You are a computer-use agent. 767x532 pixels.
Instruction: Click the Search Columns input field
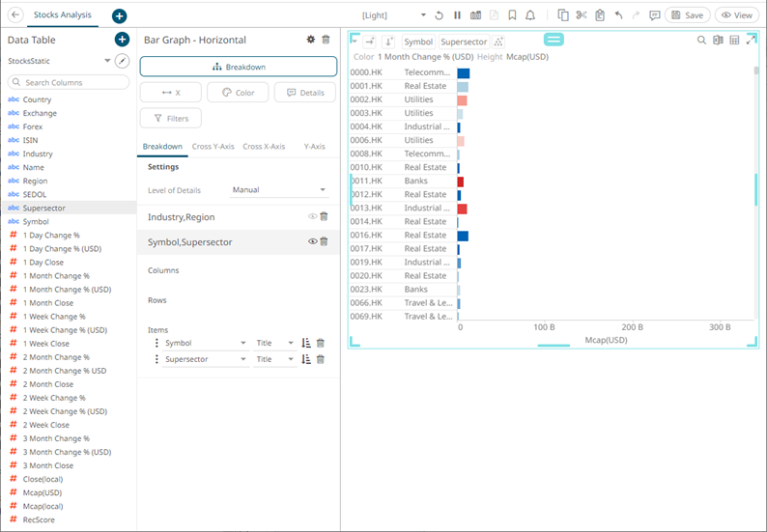[x=68, y=83]
